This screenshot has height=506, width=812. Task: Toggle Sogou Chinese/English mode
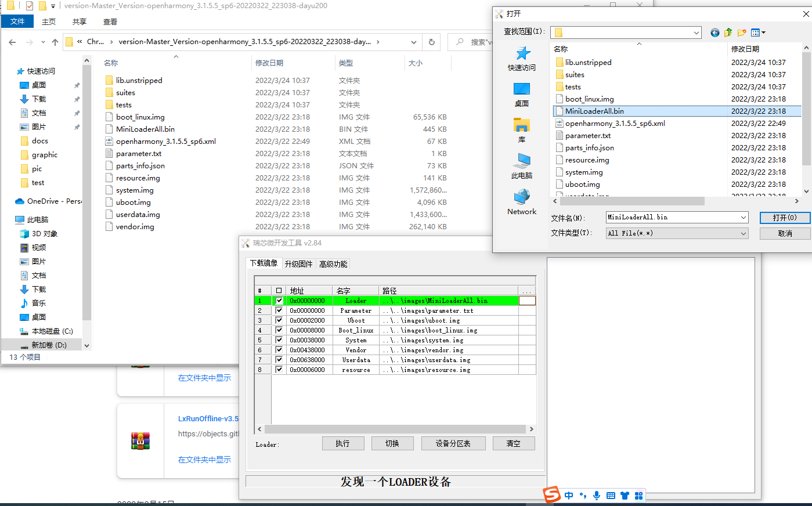[x=569, y=496]
